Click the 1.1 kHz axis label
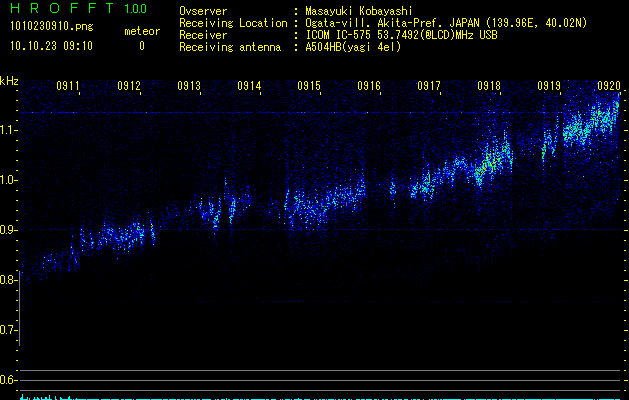This screenshot has width=629, height=400. click(8, 130)
